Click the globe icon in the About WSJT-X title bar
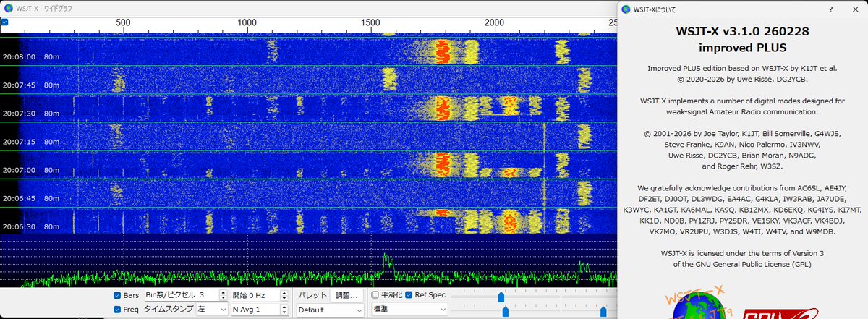868x319 pixels. coord(626,9)
